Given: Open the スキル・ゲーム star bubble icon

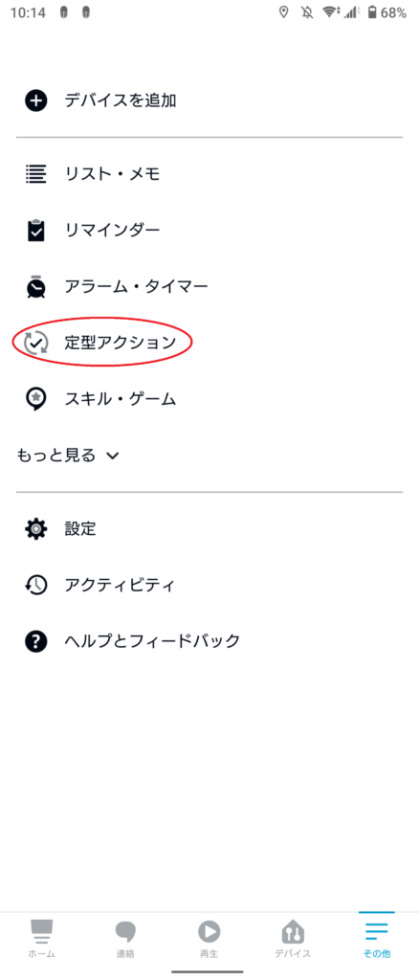Looking at the screenshot, I should coord(36,398).
